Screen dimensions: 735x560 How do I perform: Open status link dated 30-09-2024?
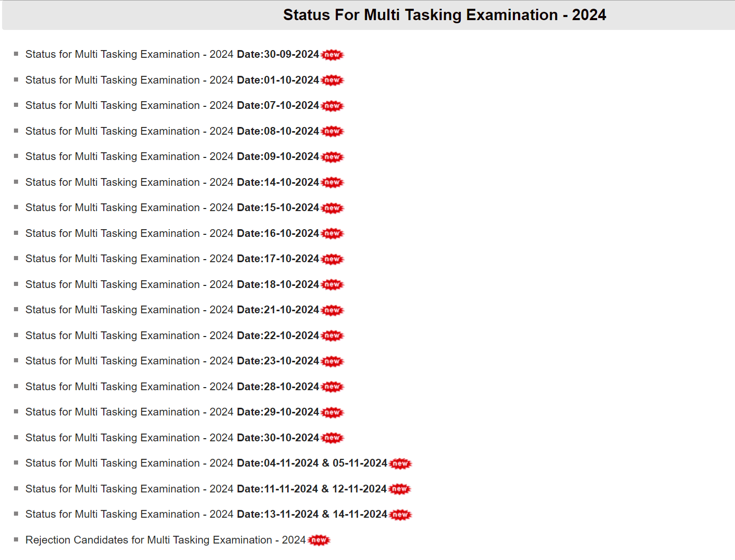tap(172, 54)
